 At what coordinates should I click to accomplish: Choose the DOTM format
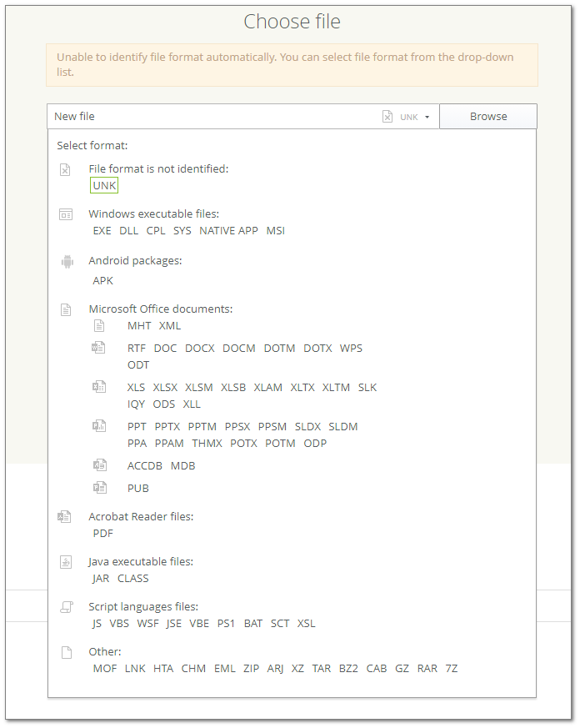click(279, 349)
